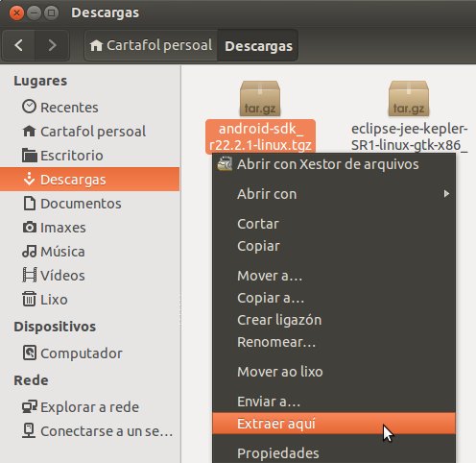The width and height of the screenshot is (476, 463).
Task: Click the android-sdk tar.gz package icon
Action: pyautogui.click(x=260, y=99)
